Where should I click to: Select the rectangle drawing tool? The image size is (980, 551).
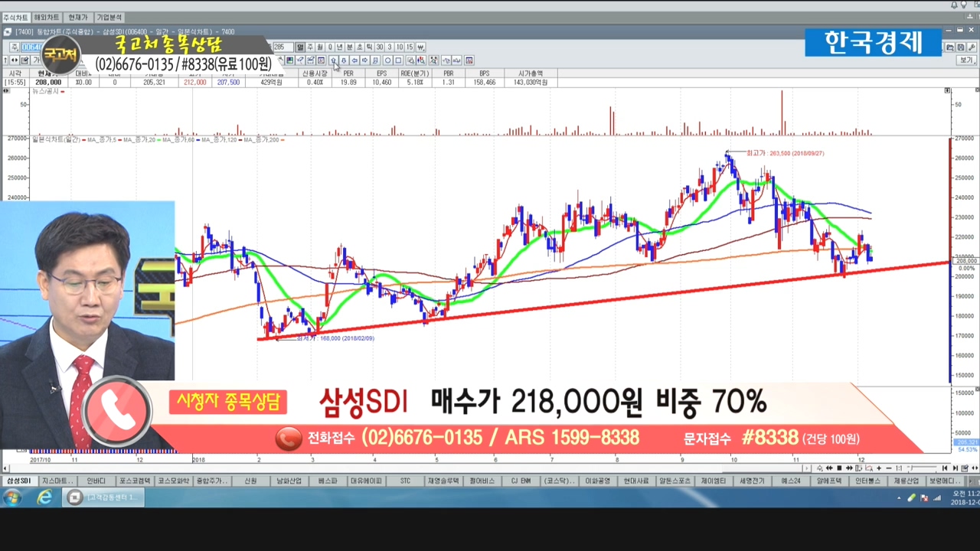tap(399, 60)
